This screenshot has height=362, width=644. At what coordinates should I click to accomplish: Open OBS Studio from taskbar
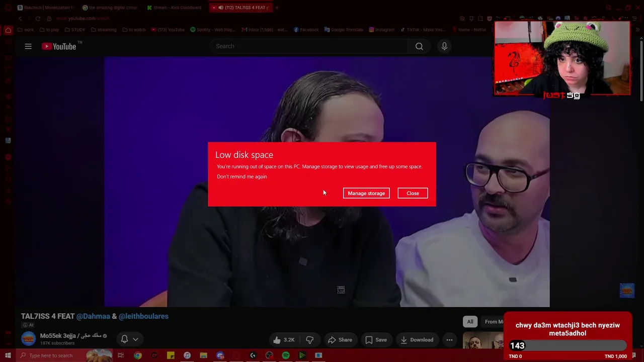(x=269, y=355)
